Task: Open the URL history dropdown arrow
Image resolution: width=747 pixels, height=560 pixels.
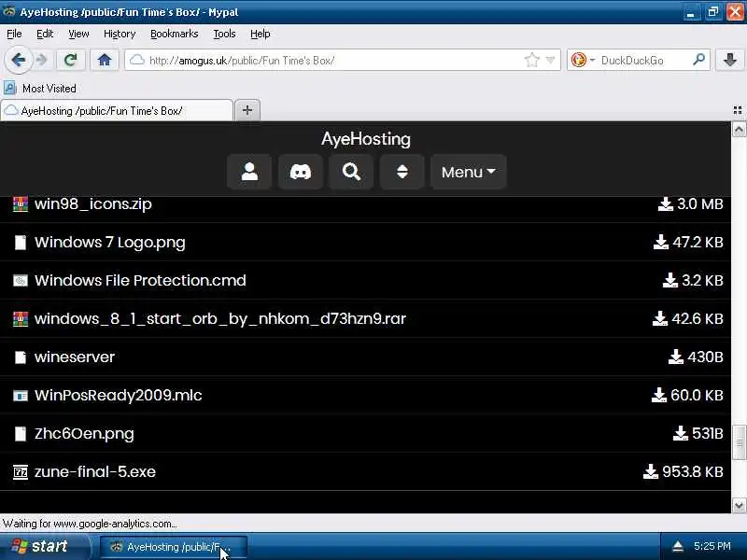Action: click(550, 60)
